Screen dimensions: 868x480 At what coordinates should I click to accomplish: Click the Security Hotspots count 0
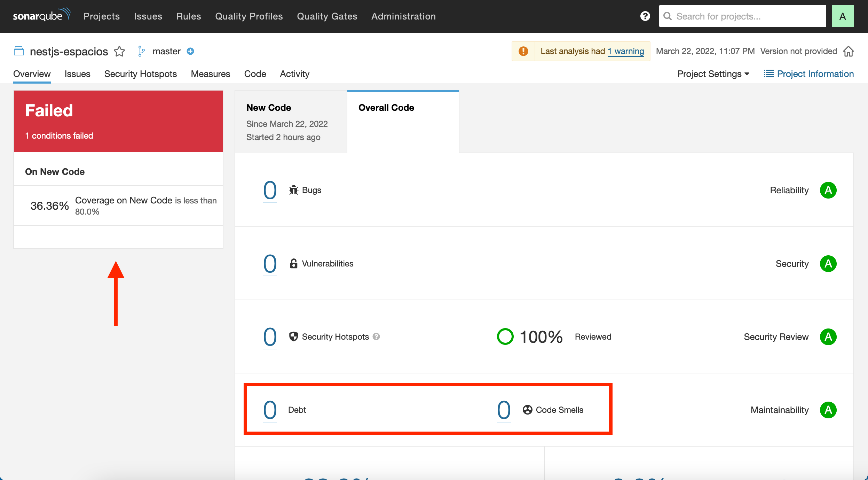tap(270, 337)
